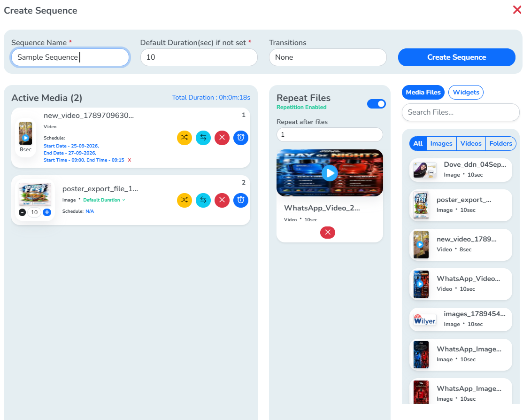Click the Repetition Enabled status text
This screenshot has width=523, height=420.
pyautogui.click(x=301, y=107)
